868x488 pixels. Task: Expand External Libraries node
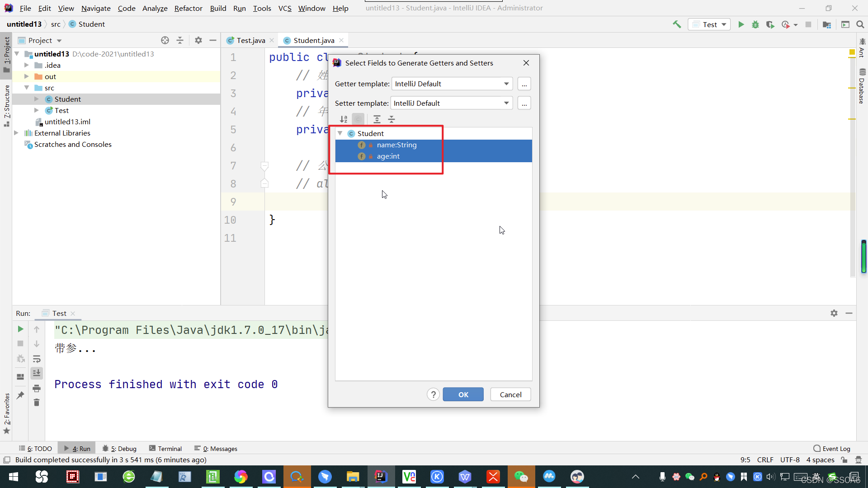tap(17, 133)
